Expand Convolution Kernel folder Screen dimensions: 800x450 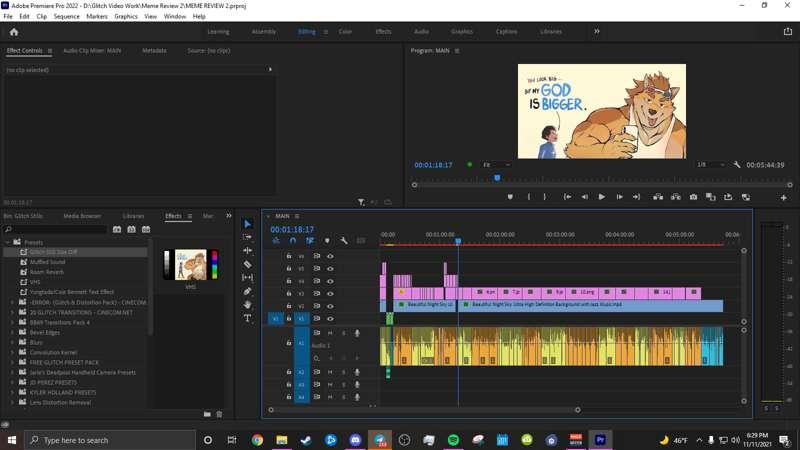coord(12,352)
